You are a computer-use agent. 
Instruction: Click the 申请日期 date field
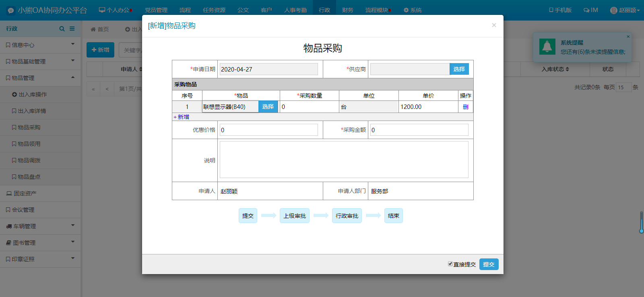pos(269,69)
